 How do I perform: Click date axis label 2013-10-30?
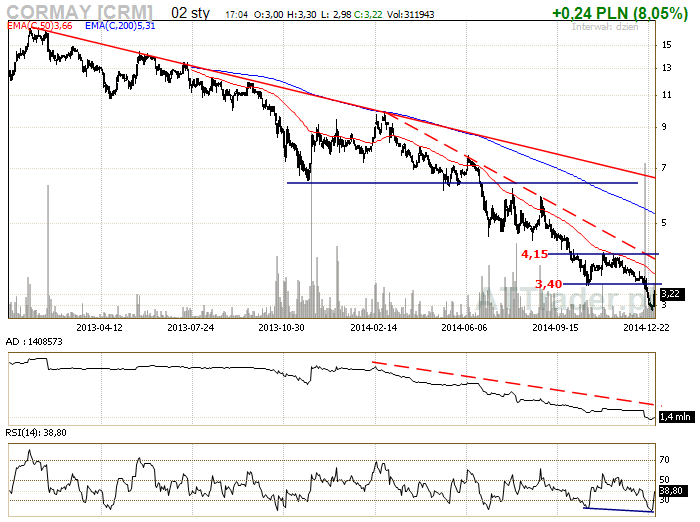tap(281, 328)
